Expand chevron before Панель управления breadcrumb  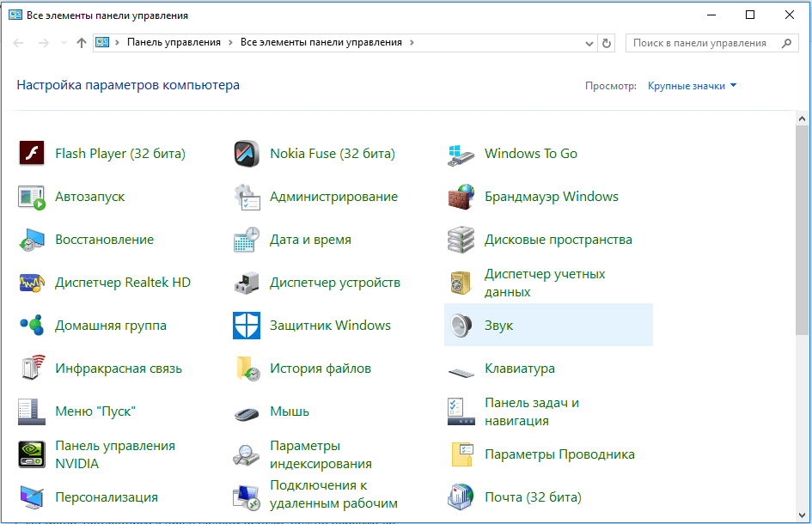pyautogui.click(x=117, y=43)
